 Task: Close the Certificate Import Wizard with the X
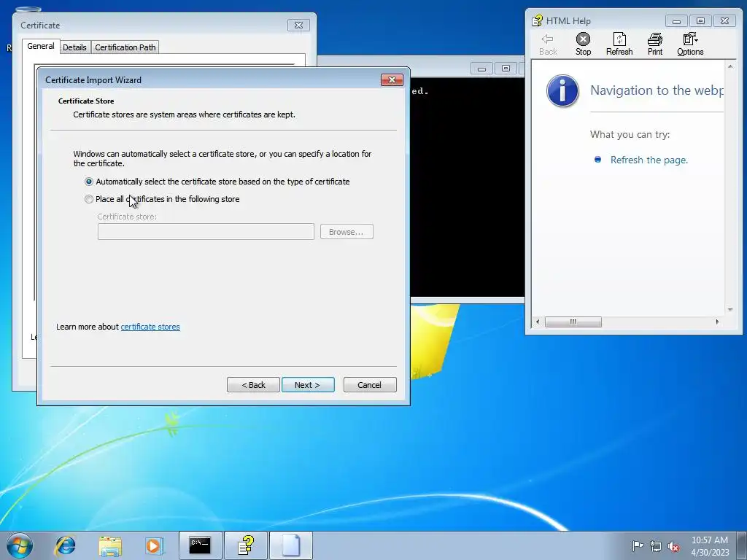[392, 79]
